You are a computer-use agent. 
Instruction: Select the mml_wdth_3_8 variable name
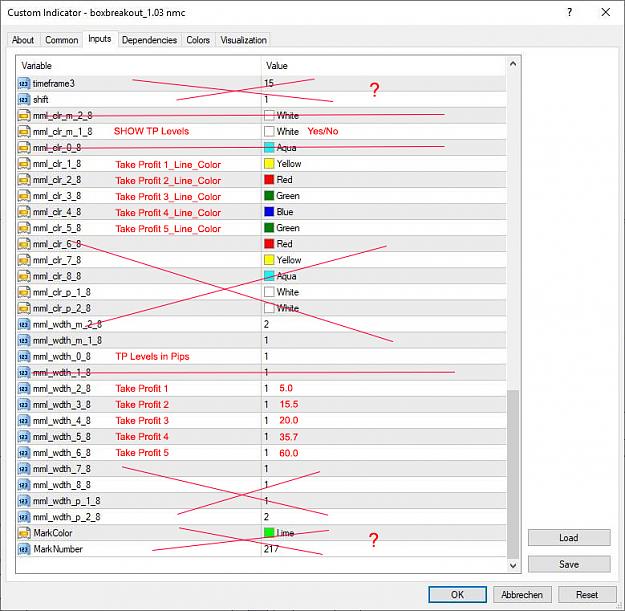[62, 405]
